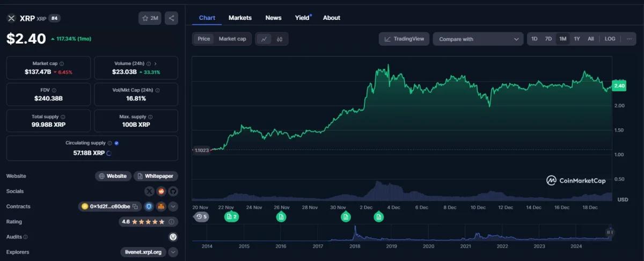This screenshot has width=644, height=261.
Task: Copy the contract address 0x1d2f...c60dbe
Action: (136, 206)
